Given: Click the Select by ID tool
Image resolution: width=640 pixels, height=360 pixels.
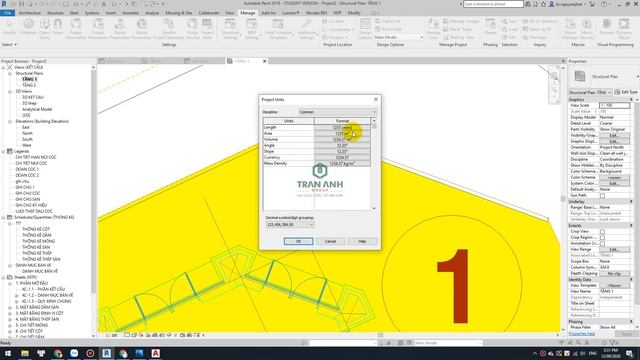Looking at the screenshot, I should [537, 29].
